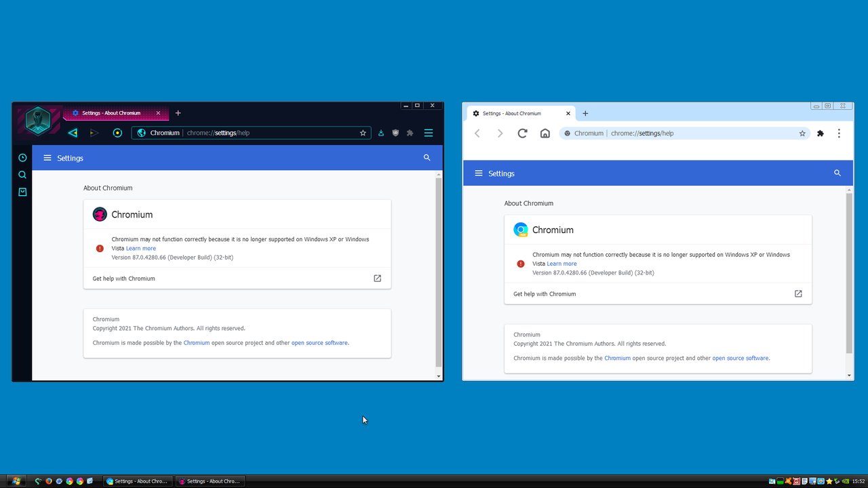Open a new tab in the dark window
The width and height of the screenshot is (868, 488).
[178, 113]
